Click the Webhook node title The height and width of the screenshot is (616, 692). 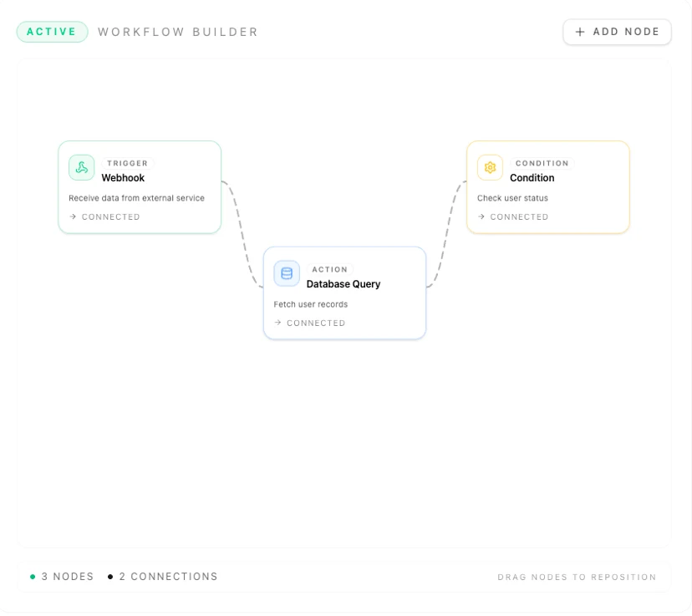pos(123,178)
